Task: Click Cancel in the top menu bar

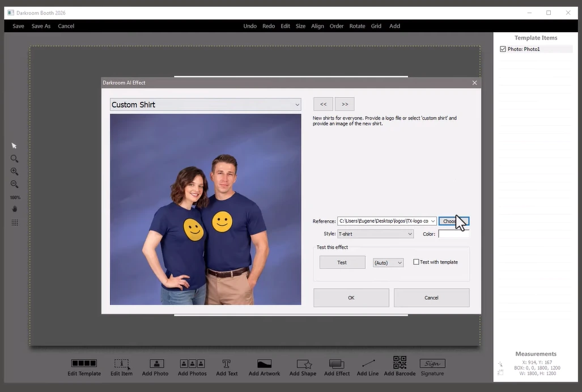Action: pyautogui.click(x=66, y=26)
